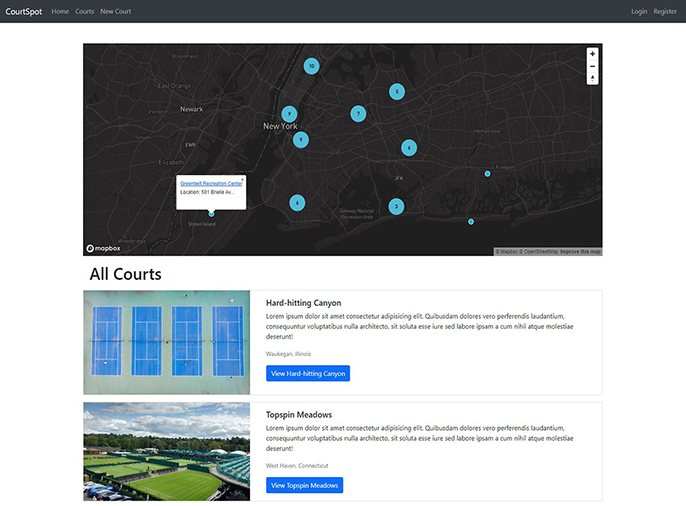This screenshot has width=686, height=506.
Task: Click the grass courts stadium thumbnail
Action: (x=167, y=451)
